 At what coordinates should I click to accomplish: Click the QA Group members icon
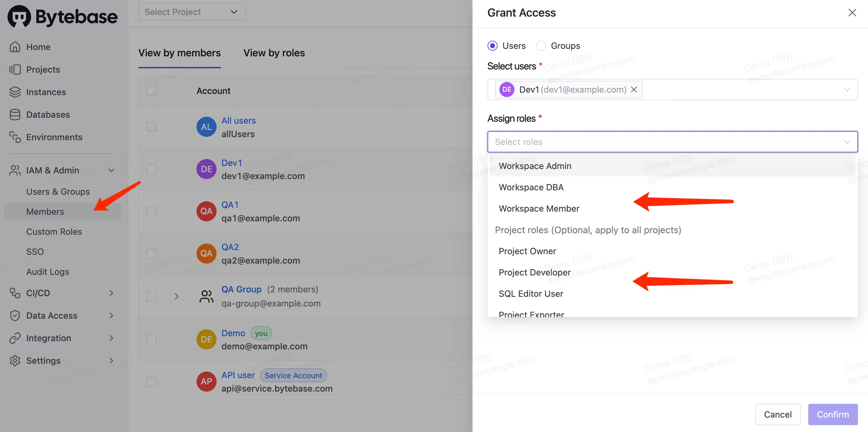point(206,296)
